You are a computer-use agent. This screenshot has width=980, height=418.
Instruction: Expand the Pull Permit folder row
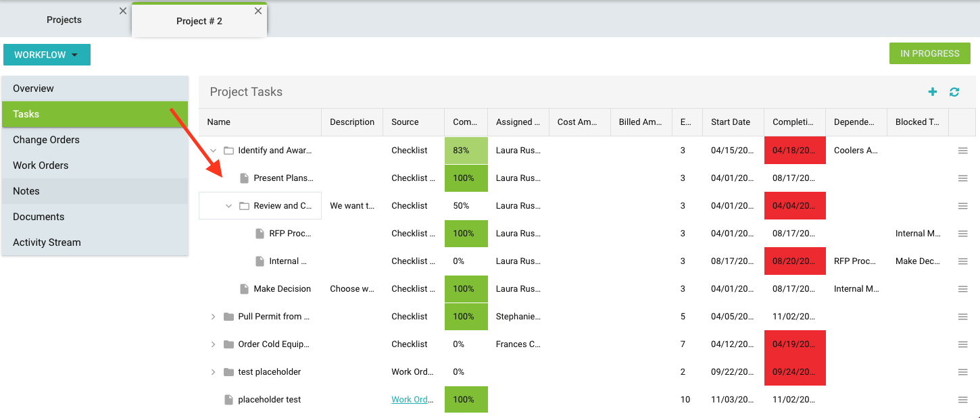pyautogui.click(x=213, y=317)
